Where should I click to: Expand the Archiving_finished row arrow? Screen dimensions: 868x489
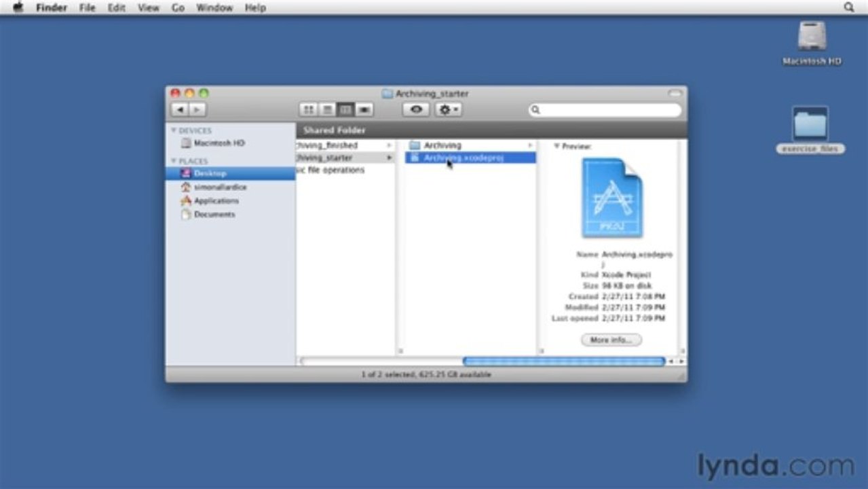(x=390, y=145)
